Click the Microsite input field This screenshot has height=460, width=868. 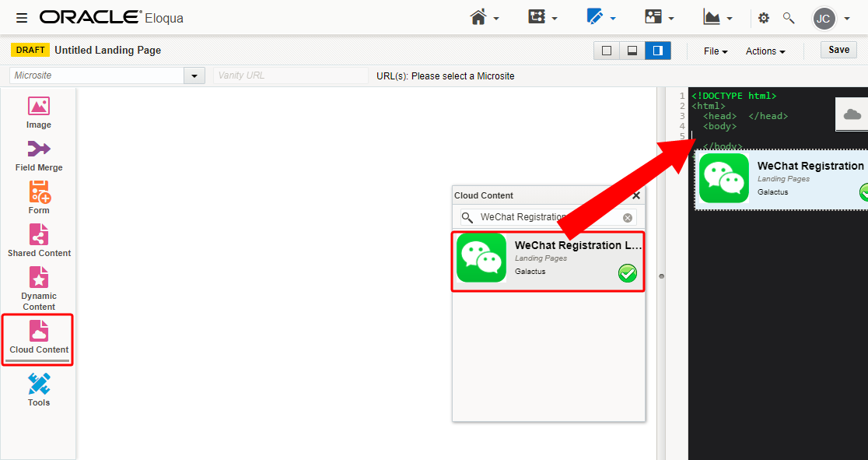(x=97, y=75)
